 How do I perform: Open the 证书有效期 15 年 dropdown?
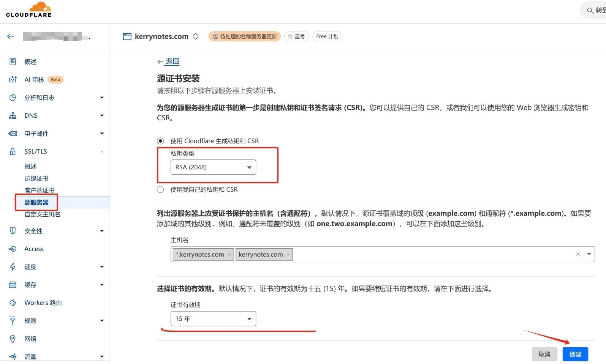click(x=213, y=318)
